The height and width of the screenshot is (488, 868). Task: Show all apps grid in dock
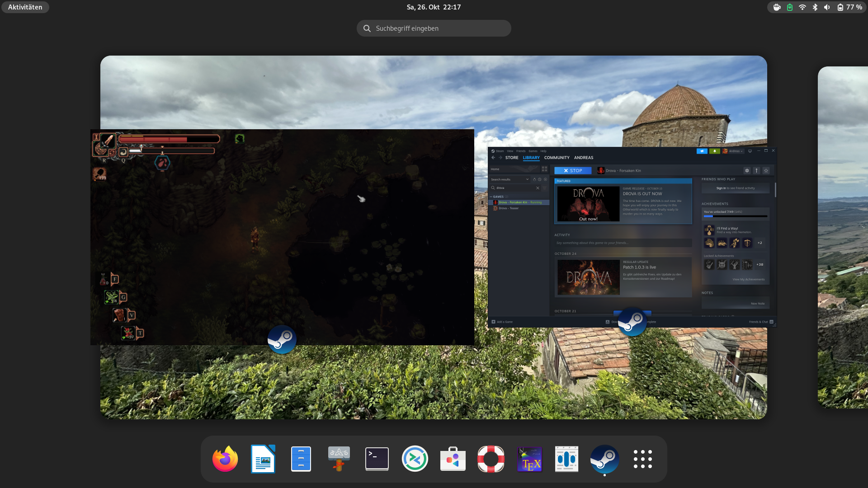pyautogui.click(x=642, y=459)
